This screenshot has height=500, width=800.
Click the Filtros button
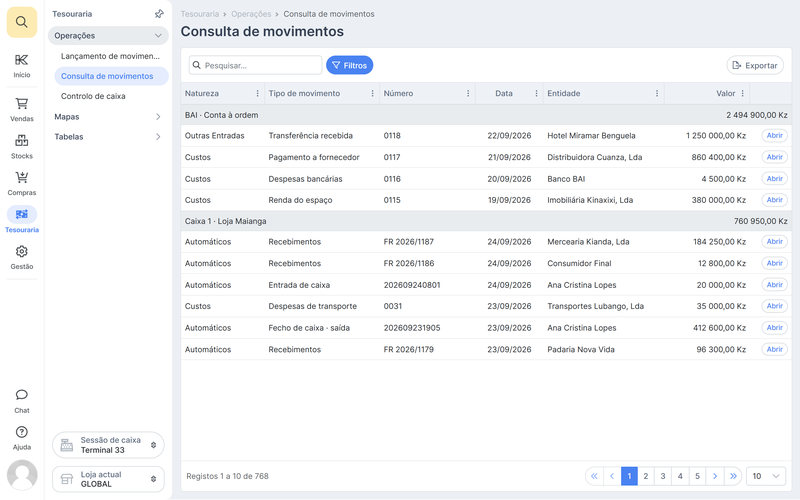click(x=349, y=65)
